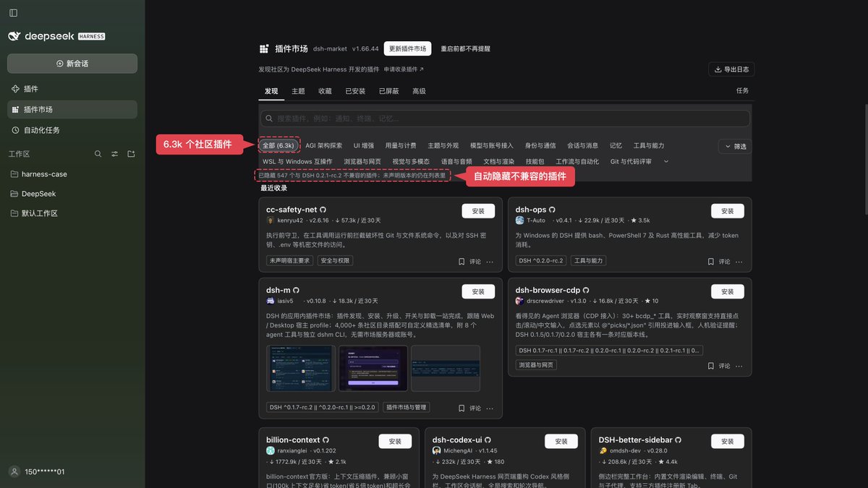
Task: Switch to the 主题 tab
Action: 298,91
